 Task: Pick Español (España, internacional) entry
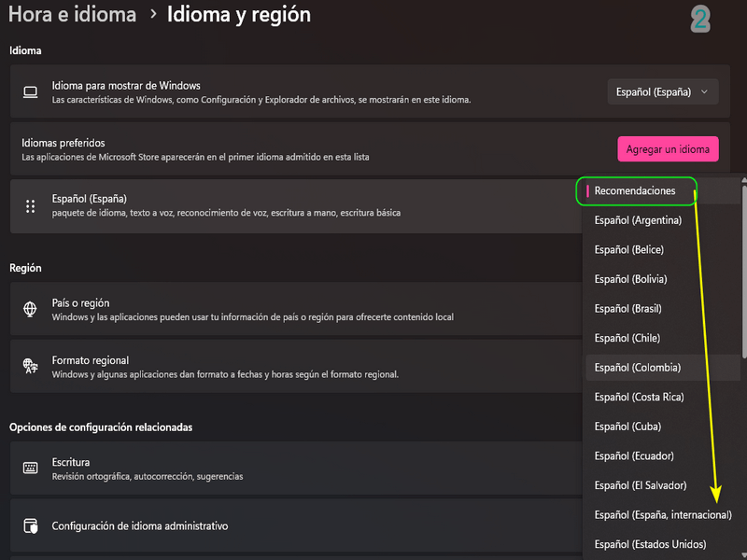coord(663,514)
